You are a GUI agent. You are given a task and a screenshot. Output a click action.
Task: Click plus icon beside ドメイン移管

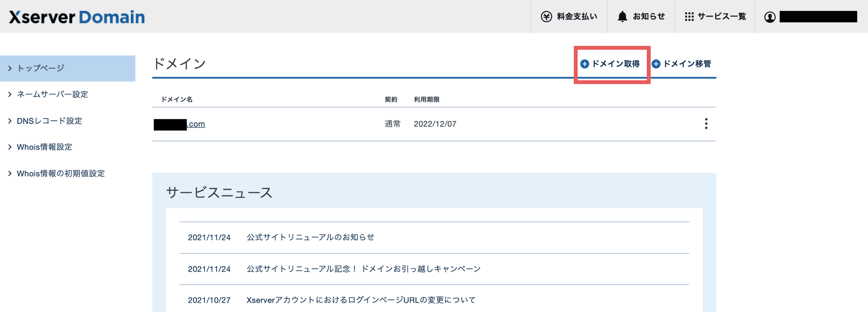656,64
